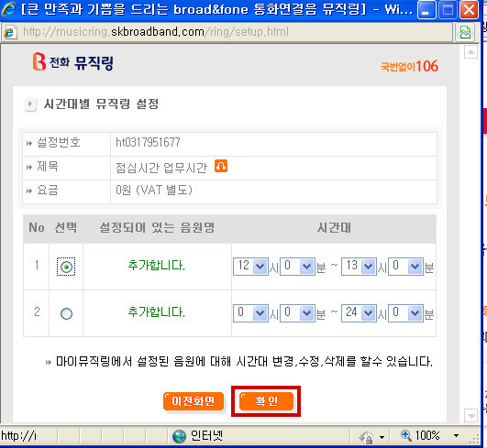This screenshot has height=448, width=487.
Task: Click the 추가합니다. text in row 1
Action: point(157,266)
